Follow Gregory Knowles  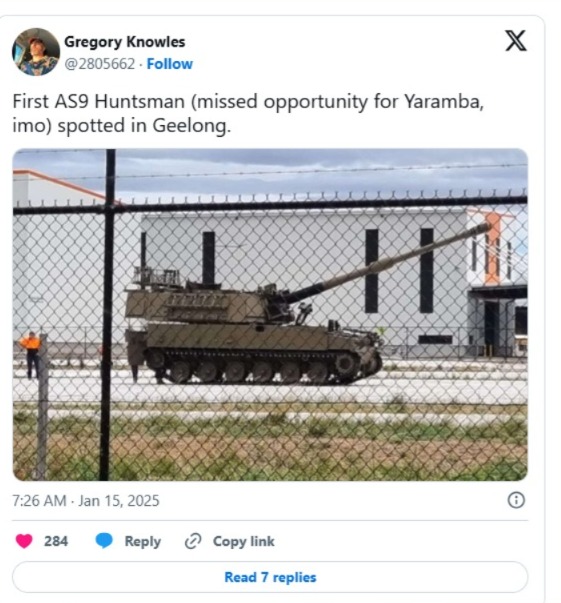pos(170,64)
